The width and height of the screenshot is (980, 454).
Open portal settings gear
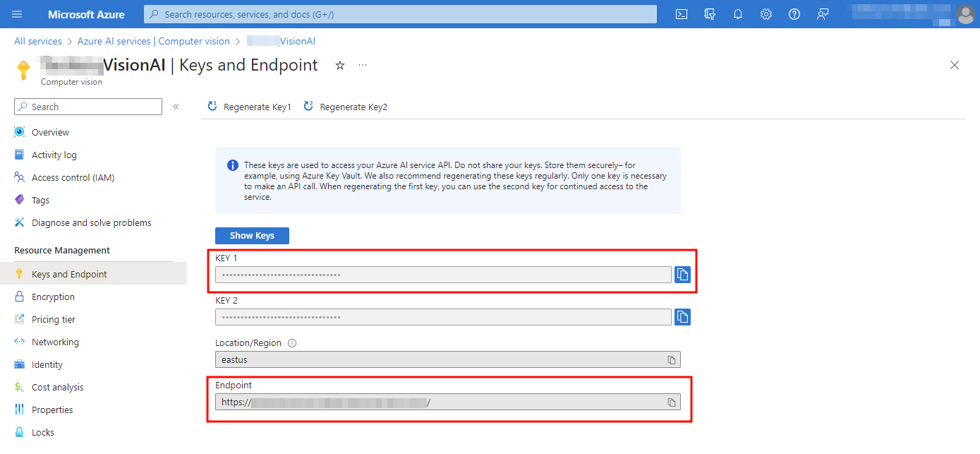pyautogui.click(x=766, y=14)
